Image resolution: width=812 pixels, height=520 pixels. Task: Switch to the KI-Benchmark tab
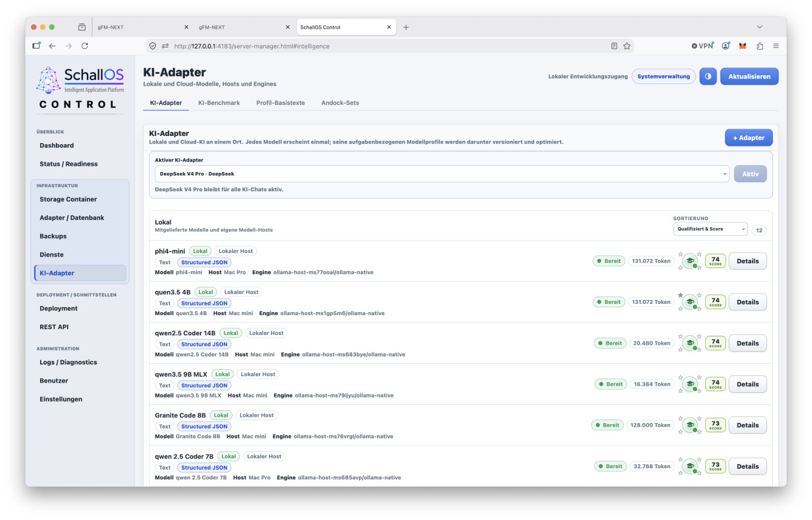[x=219, y=102]
